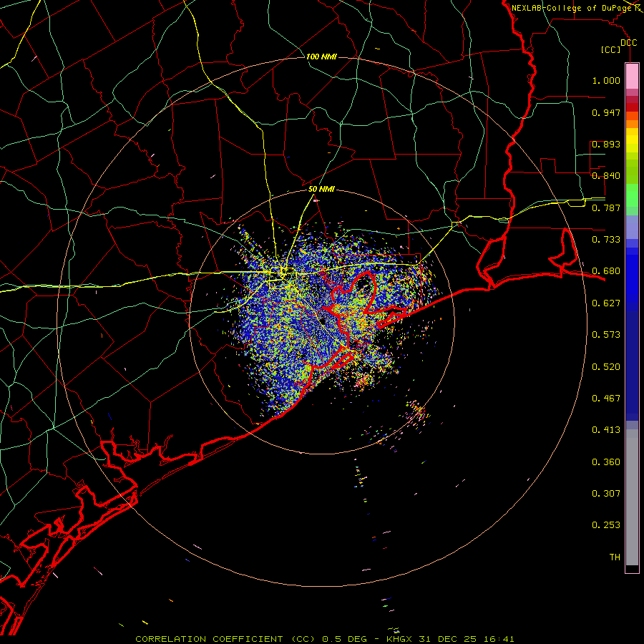The width and height of the screenshot is (644, 644).
Task: Click the pink top segment of color bar
Action: pyautogui.click(x=632, y=77)
